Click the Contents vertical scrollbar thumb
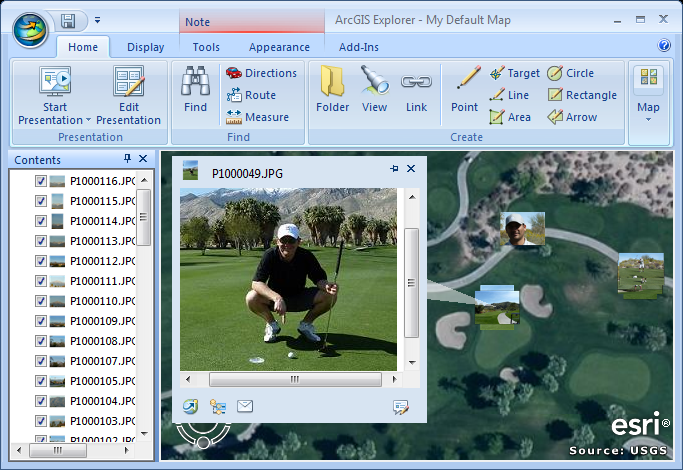 click(144, 217)
